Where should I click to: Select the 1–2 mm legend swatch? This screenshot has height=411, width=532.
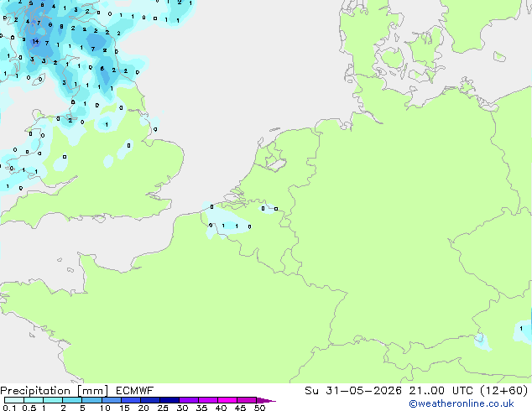(x=53, y=400)
